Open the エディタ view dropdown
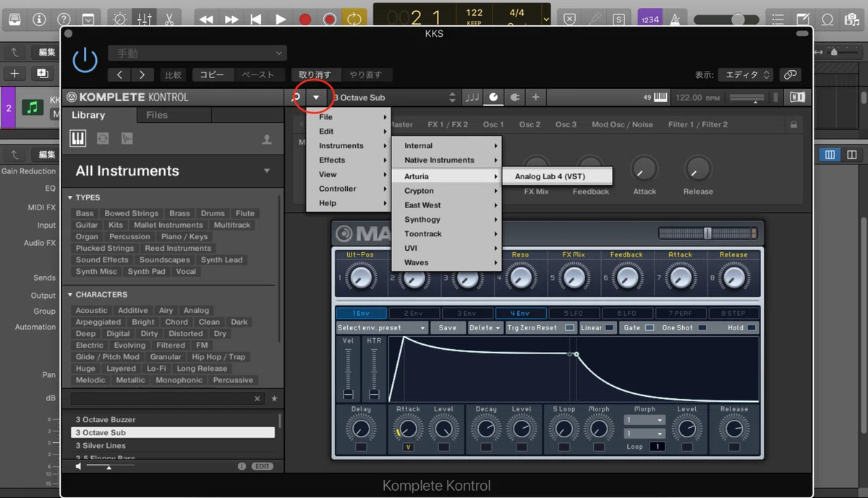Viewport: 868px width, 498px height. tap(746, 74)
